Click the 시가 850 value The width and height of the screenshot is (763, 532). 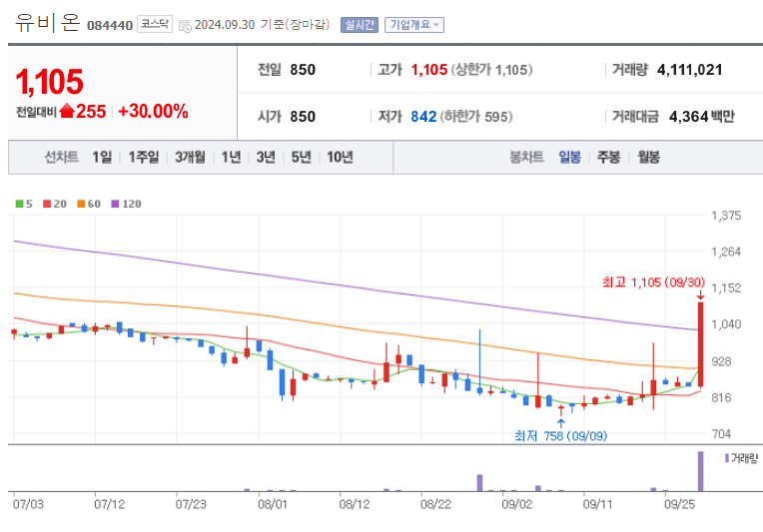[303, 117]
